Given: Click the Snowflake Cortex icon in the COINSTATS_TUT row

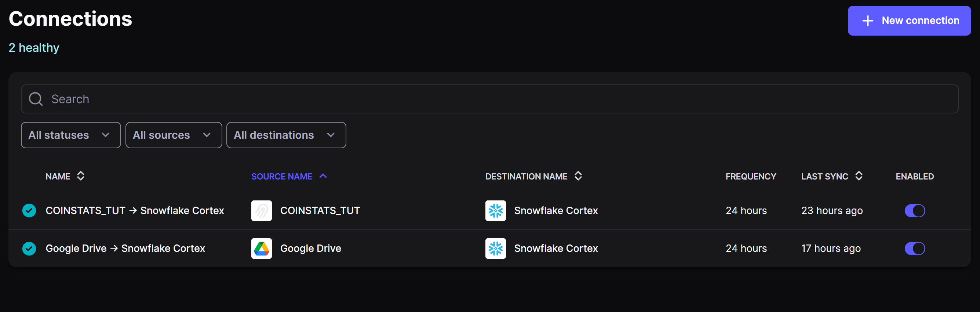Looking at the screenshot, I should pyautogui.click(x=495, y=210).
